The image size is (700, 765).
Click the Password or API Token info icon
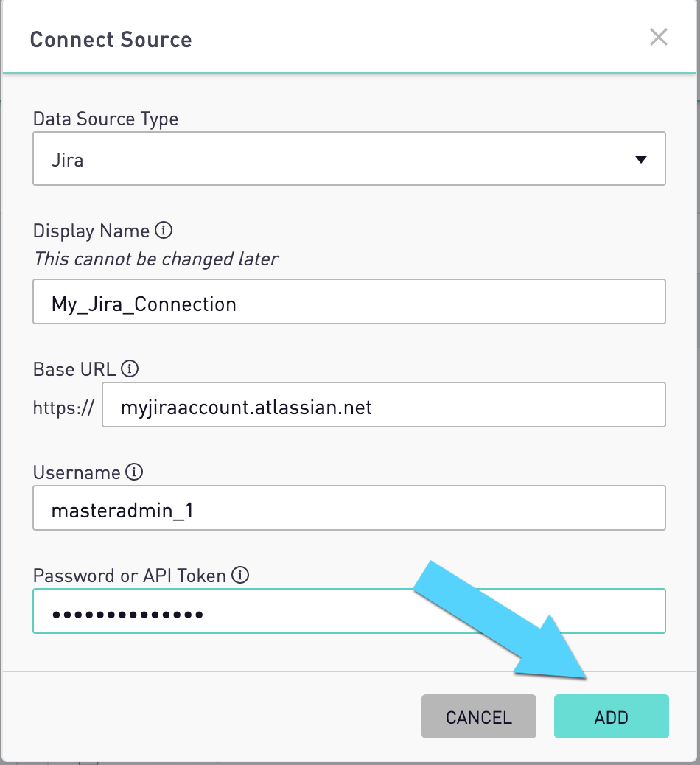[240, 575]
